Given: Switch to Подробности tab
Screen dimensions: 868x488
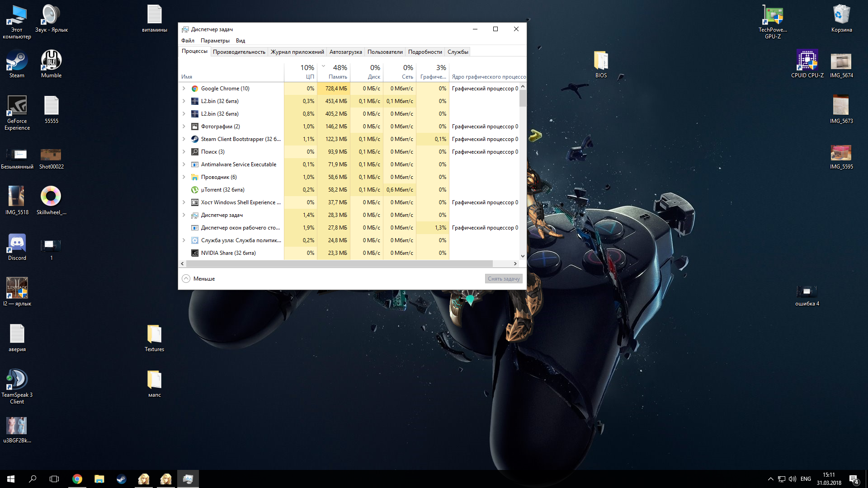Looking at the screenshot, I should [x=425, y=52].
